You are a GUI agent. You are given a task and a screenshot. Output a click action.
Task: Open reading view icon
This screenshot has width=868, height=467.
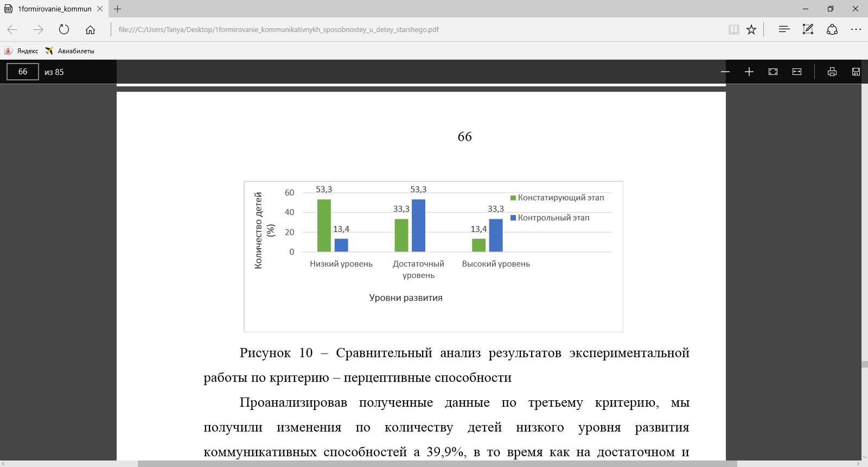tap(734, 29)
